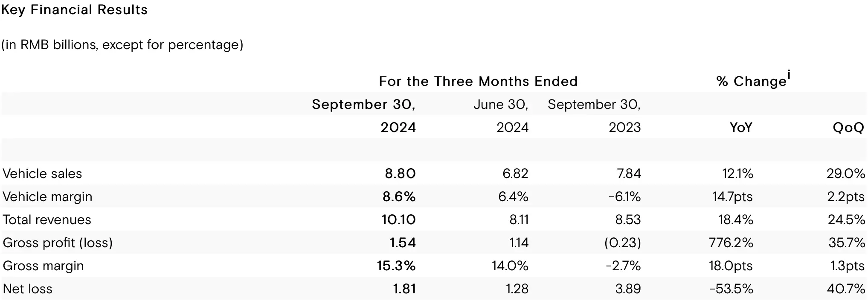The height and width of the screenshot is (301, 868).
Task: Click the 776.2% gross profit YoY value
Action: 731,243
